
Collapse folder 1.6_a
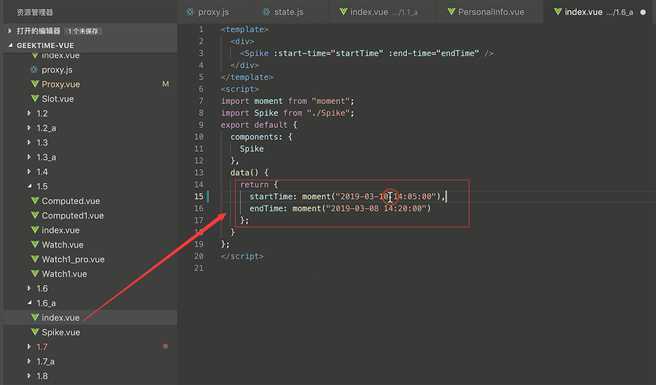[x=29, y=303]
